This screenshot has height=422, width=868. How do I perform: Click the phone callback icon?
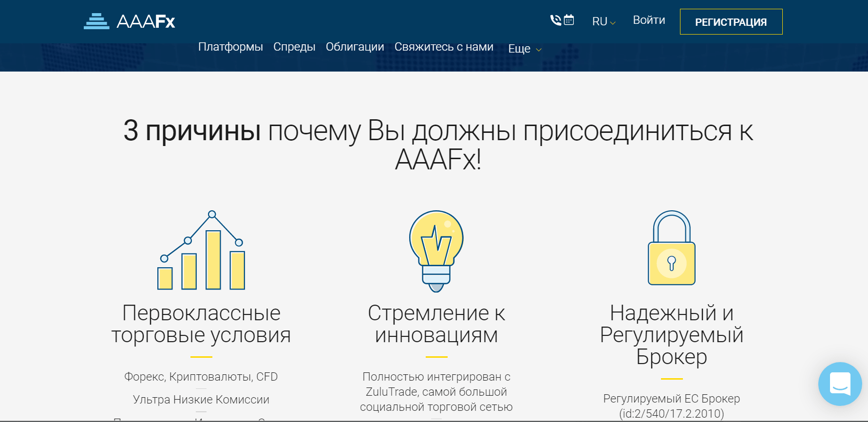[555, 20]
